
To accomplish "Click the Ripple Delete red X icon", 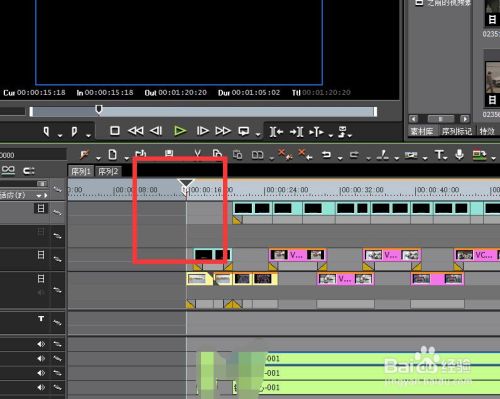I will coord(285,154).
